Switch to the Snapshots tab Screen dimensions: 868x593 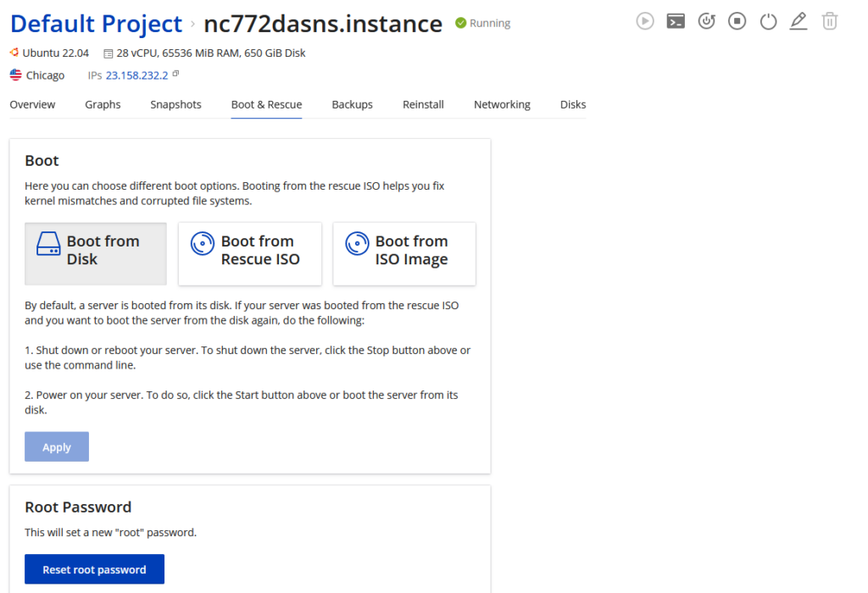pos(175,104)
